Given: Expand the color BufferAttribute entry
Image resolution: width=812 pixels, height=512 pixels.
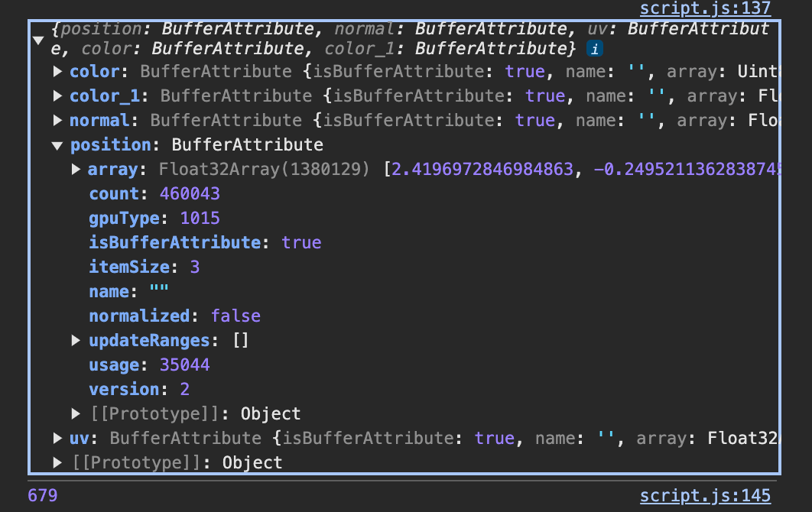Looking at the screenshot, I should coord(57,72).
